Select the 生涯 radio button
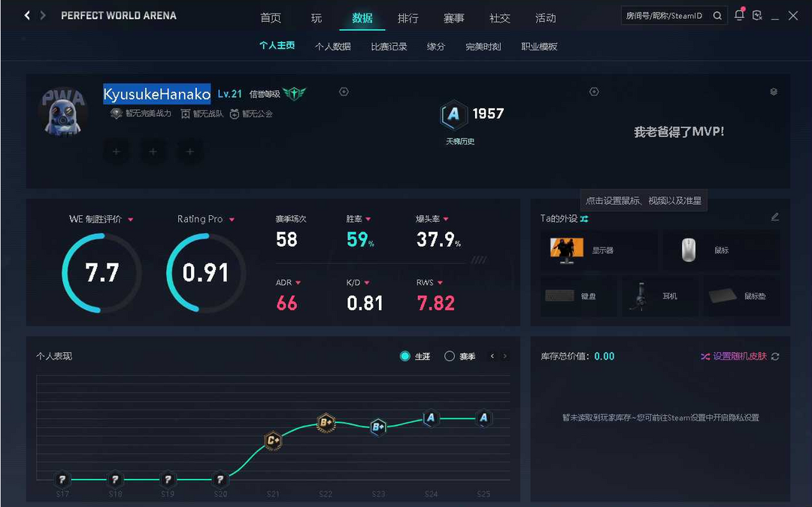 pyautogui.click(x=405, y=357)
